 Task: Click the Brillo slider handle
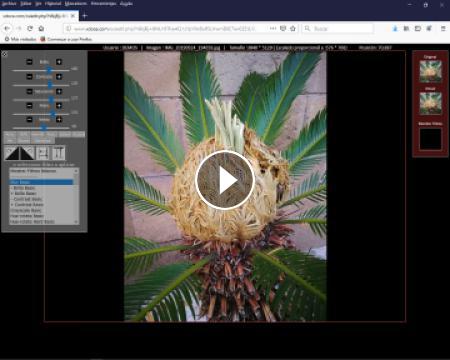point(49,70)
